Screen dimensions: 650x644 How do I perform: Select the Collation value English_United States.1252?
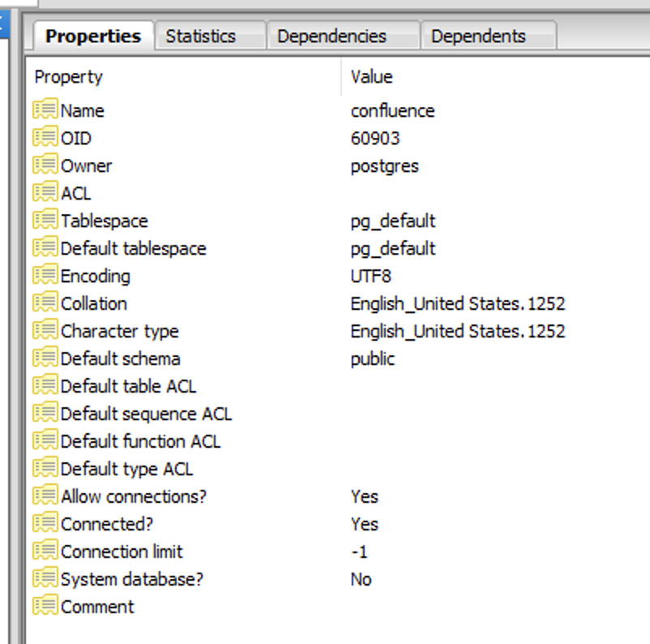pyautogui.click(x=458, y=303)
